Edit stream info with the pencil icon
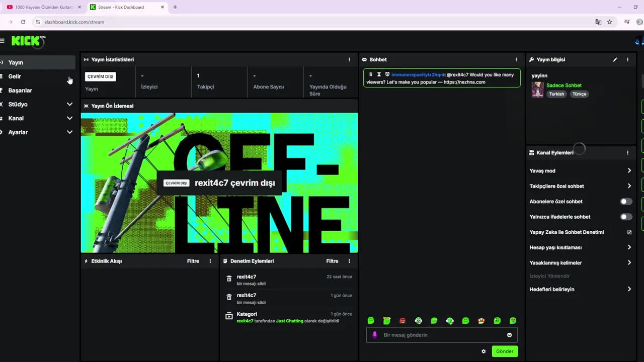 (615, 59)
